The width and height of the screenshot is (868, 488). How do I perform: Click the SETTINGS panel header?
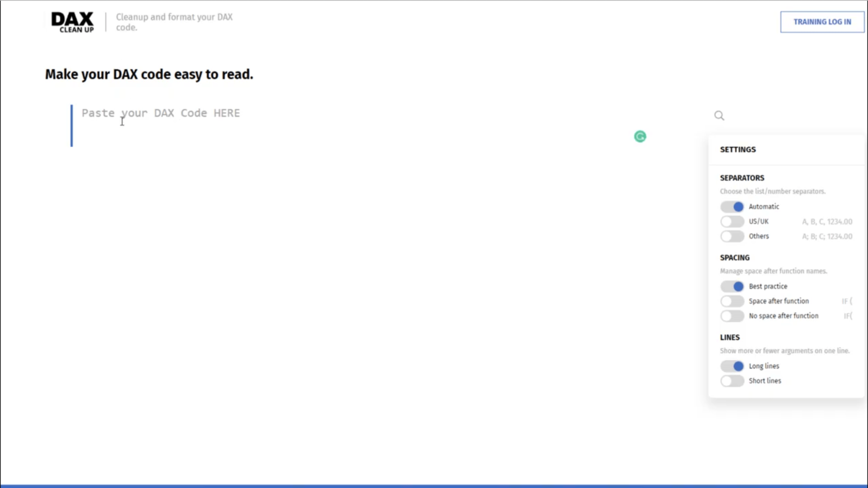tap(738, 150)
